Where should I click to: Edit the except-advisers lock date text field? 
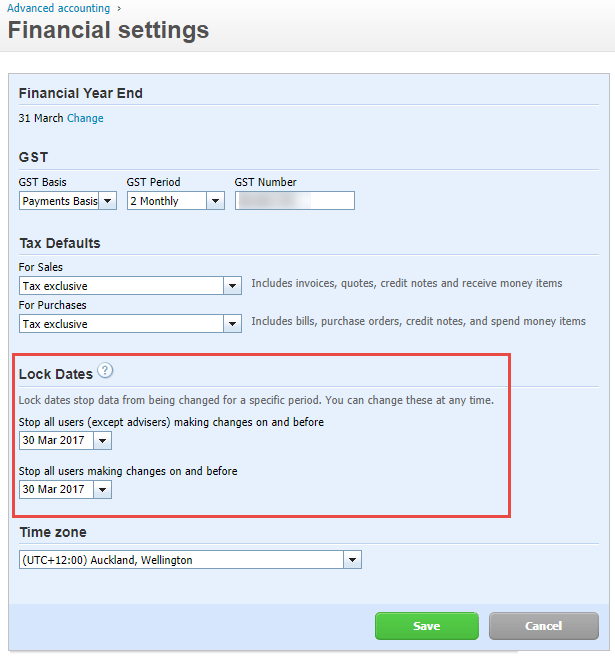[56, 441]
